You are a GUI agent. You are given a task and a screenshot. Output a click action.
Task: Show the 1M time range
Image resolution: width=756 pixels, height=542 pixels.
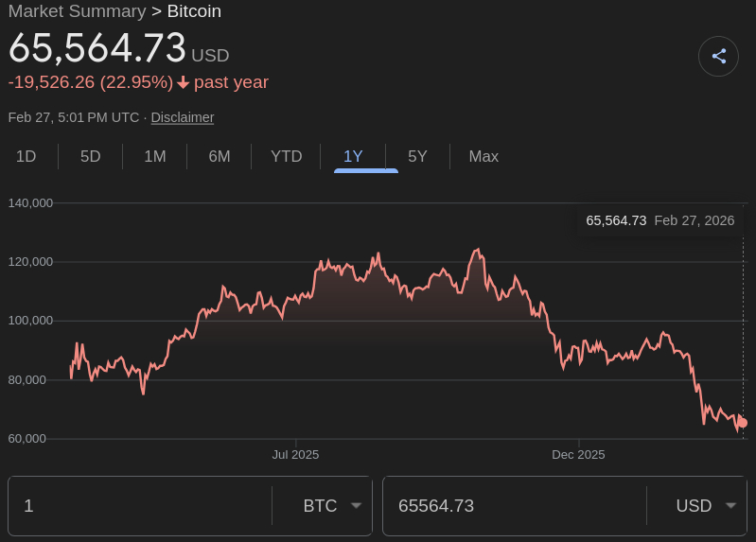pos(154,157)
